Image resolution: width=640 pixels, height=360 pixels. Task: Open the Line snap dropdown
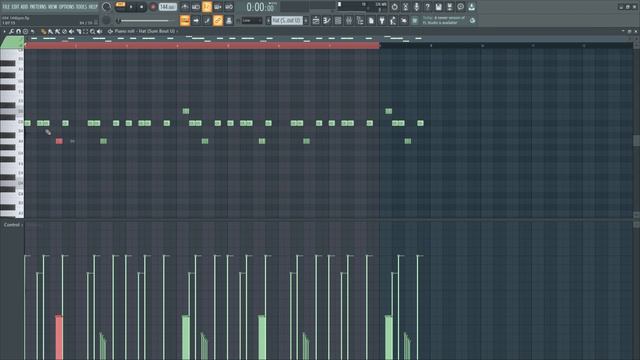pyautogui.click(x=252, y=20)
